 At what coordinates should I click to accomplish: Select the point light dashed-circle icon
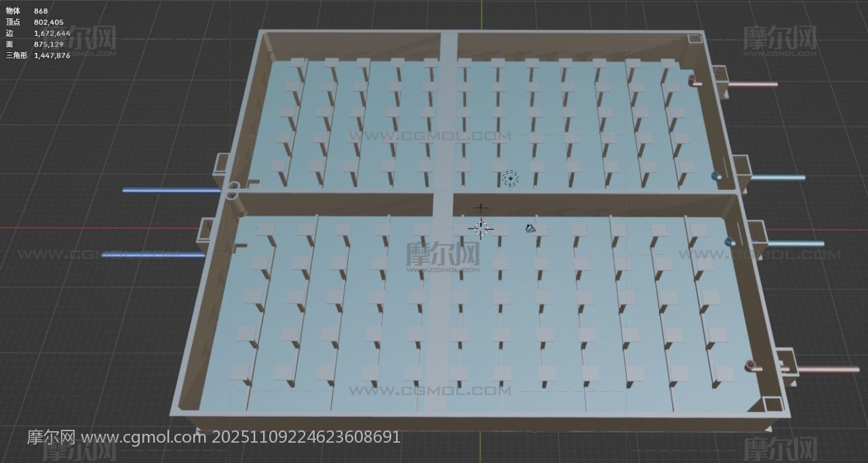[510, 179]
